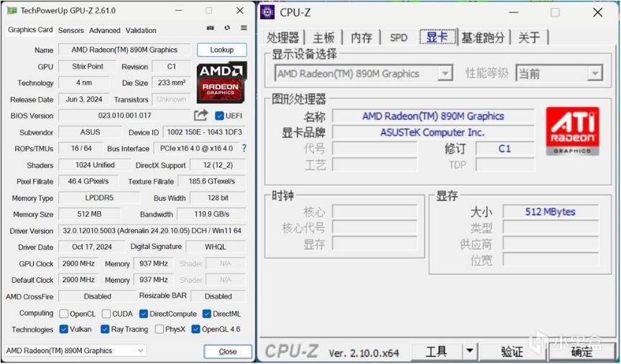
Task: Click the Texture Fillrate 185.6 GTexel/s value
Action: [211, 181]
